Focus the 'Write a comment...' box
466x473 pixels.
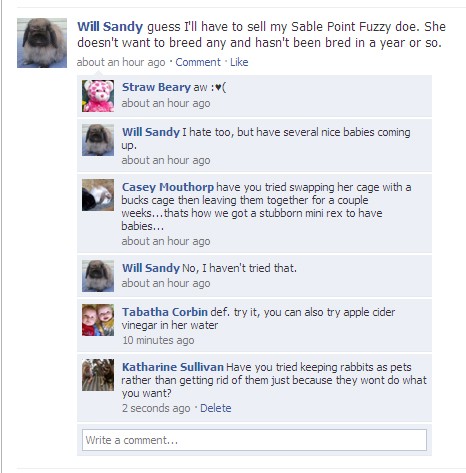254,440
